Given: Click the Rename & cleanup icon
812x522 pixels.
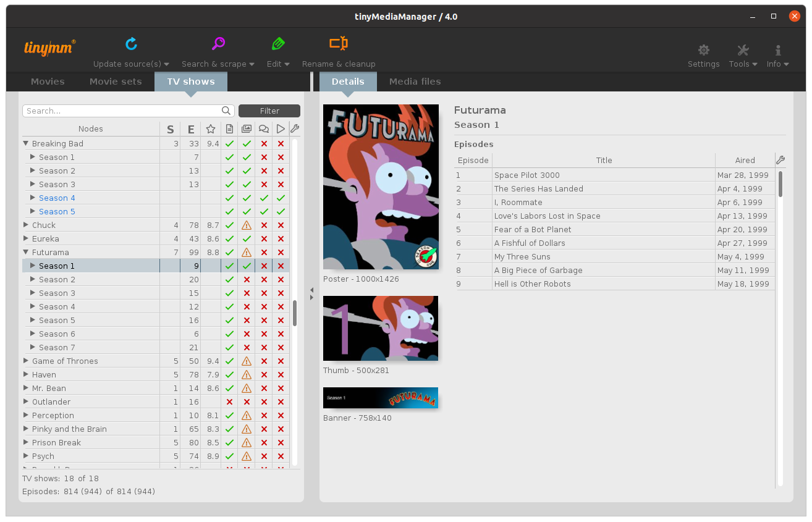Looking at the screenshot, I should pos(338,44).
